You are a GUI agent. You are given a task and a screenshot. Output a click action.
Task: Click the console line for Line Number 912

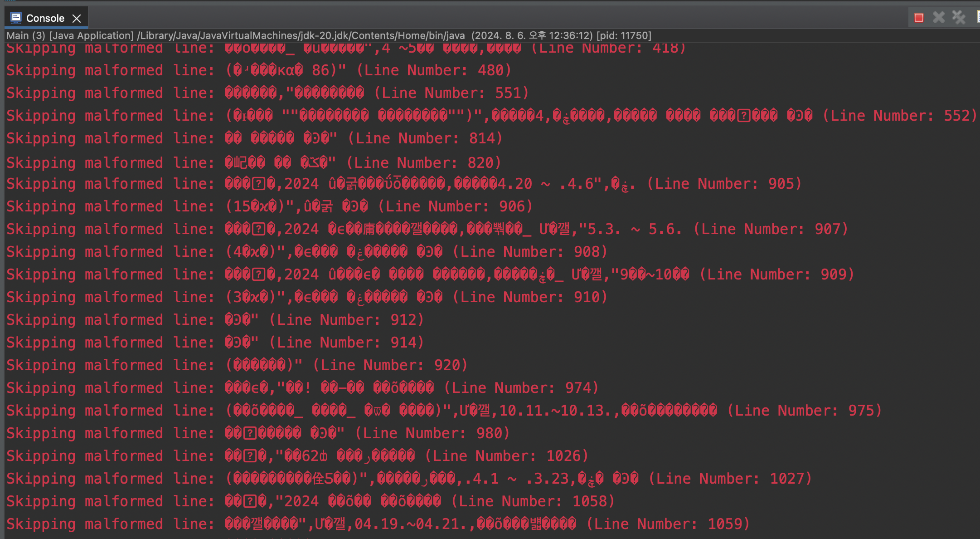point(215,320)
